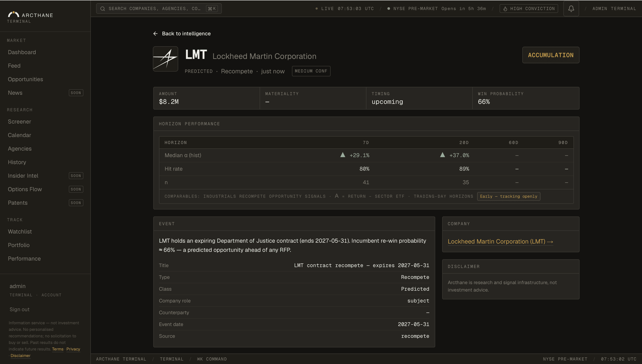Click the Title row value text
Screen dimensions: 642x364
click(x=362, y=265)
